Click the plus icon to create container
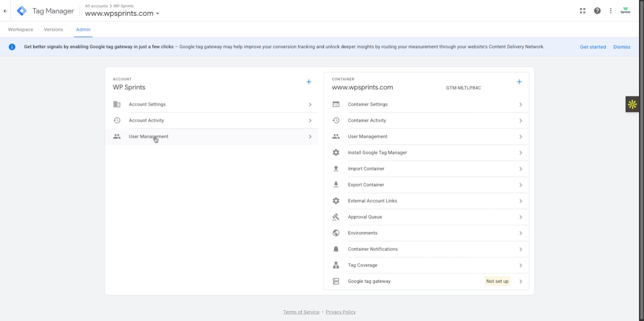This screenshot has height=321, width=644. [x=519, y=82]
